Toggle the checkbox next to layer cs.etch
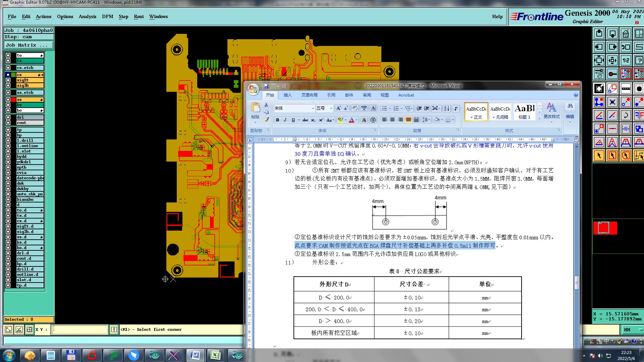 [8, 68]
